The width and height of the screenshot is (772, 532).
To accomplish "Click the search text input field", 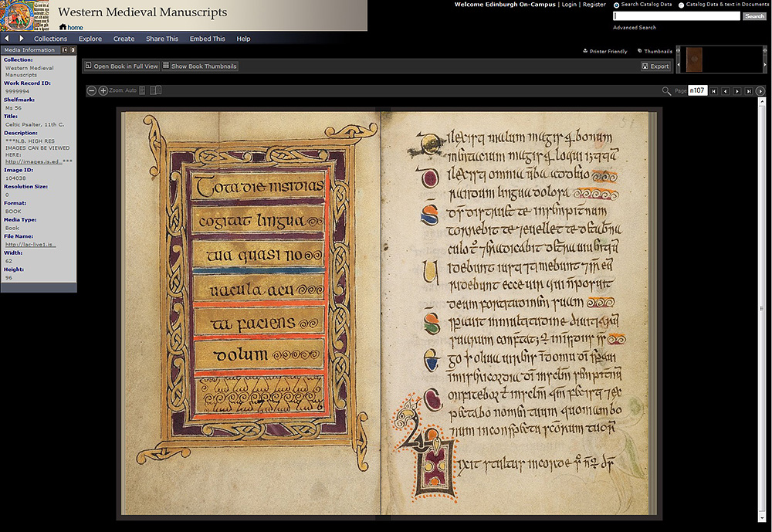I will pyautogui.click(x=676, y=16).
